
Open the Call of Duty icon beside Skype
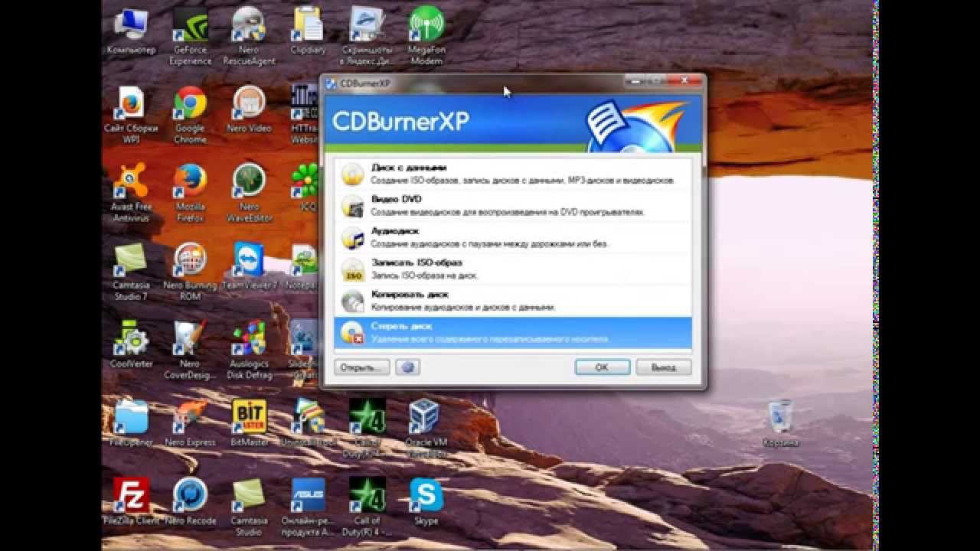(367, 506)
